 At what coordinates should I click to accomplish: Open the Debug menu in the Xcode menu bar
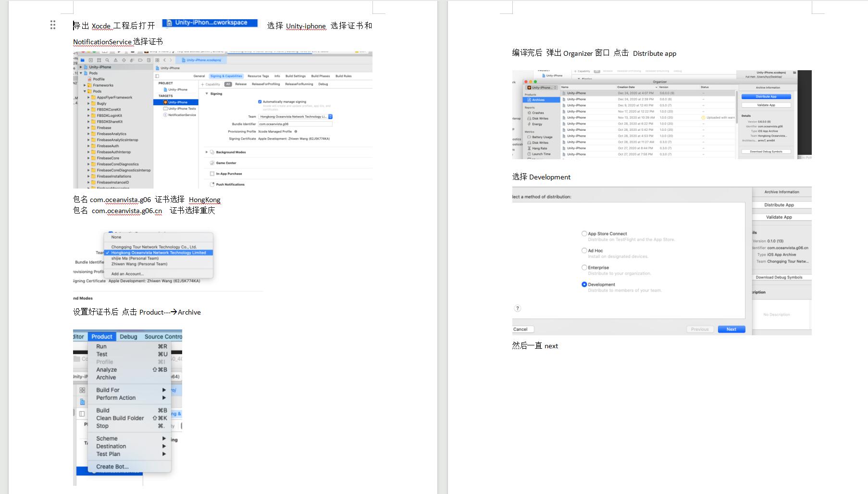click(128, 337)
